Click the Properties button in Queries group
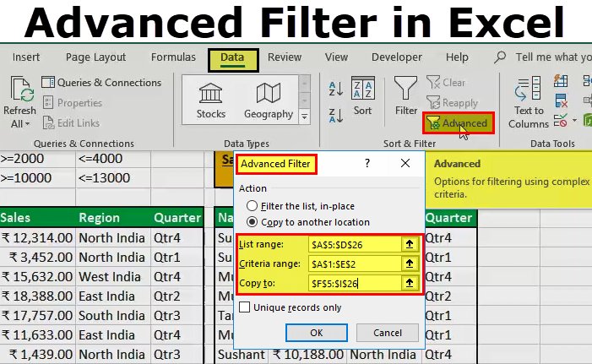This screenshot has width=592, height=364. tap(72, 103)
